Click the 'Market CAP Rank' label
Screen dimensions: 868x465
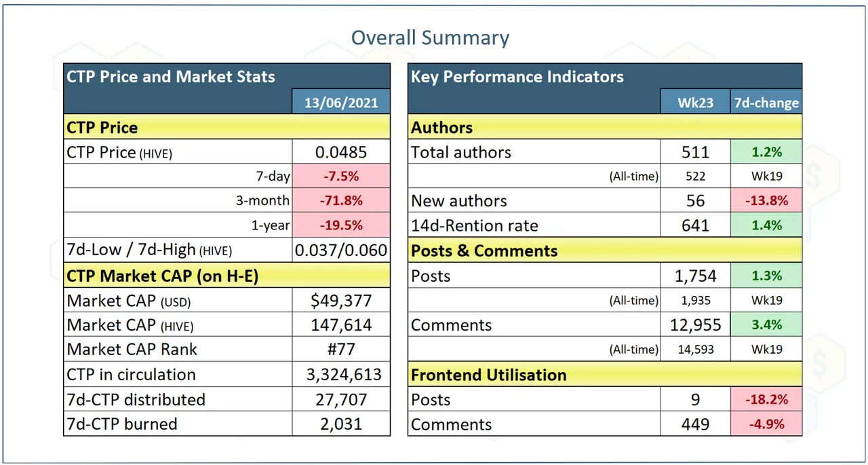pos(132,350)
